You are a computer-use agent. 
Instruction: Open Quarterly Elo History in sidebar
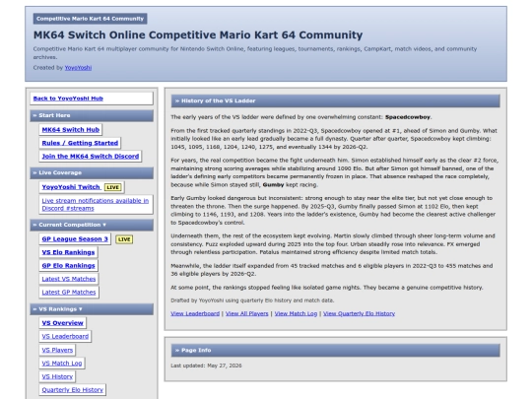click(73, 390)
